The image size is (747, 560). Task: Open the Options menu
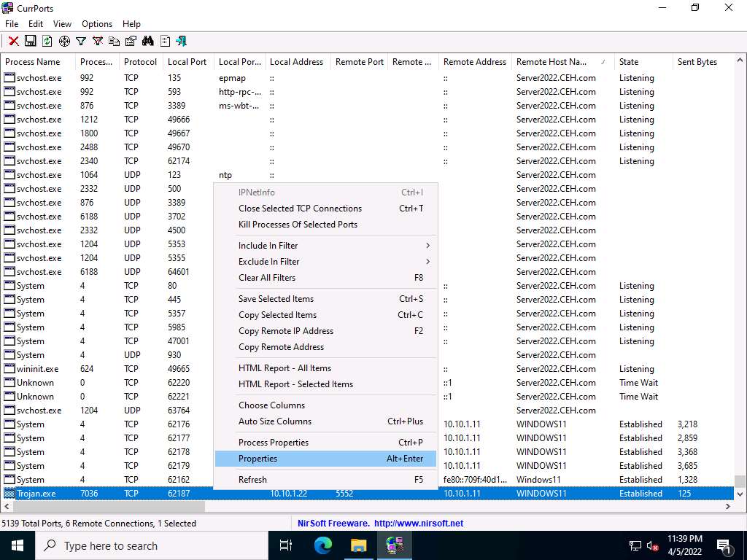pyautogui.click(x=97, y=24)
